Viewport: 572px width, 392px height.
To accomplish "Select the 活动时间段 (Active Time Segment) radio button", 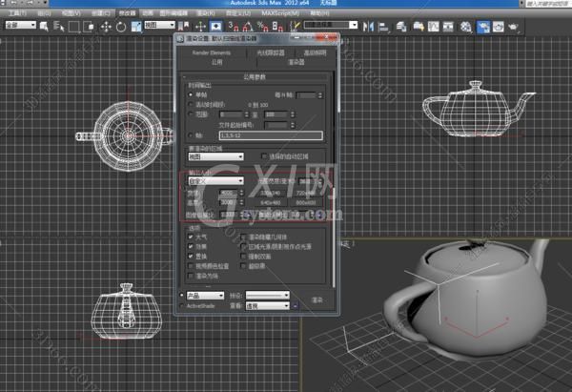I will 191,104.
